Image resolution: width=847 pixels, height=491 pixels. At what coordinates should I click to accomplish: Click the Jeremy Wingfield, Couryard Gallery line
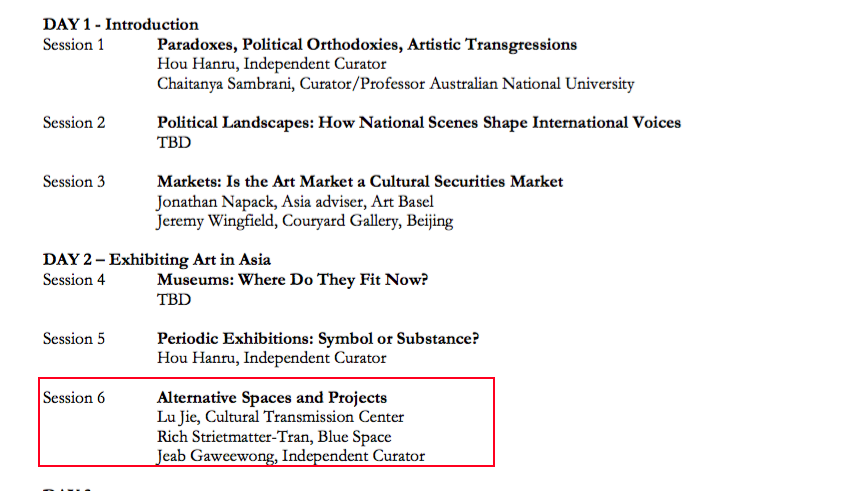point(305,221)
